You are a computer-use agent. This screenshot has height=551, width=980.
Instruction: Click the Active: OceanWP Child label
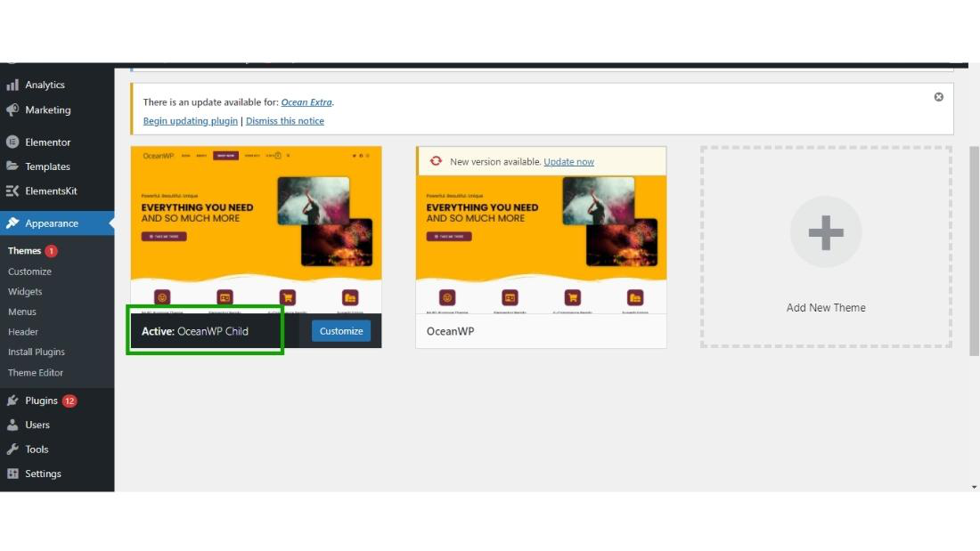coord(195,331)
